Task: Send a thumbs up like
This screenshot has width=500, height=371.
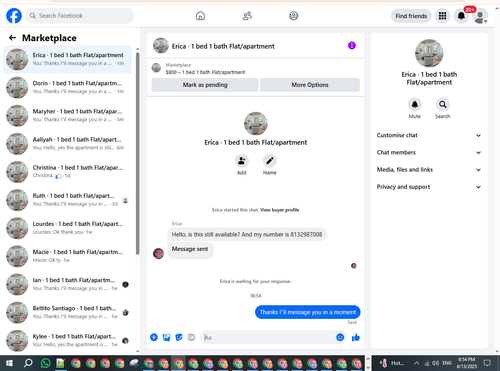Action: coord(356,337)
